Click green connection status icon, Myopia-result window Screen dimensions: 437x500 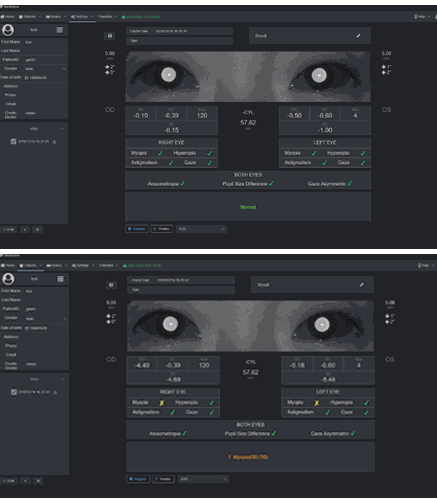(x=124, y=266)
